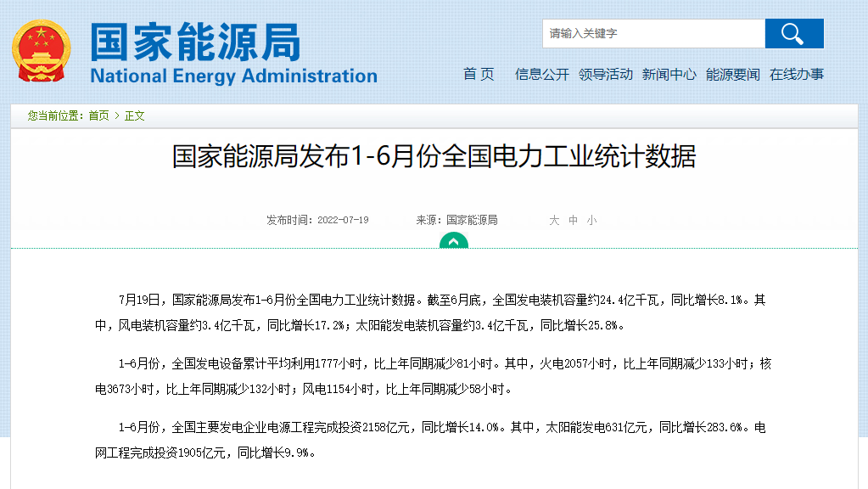Select the 能源要闻 navigation item
Image resolution: width=868 pixels, height=489 pixels.
click(733, 74)
